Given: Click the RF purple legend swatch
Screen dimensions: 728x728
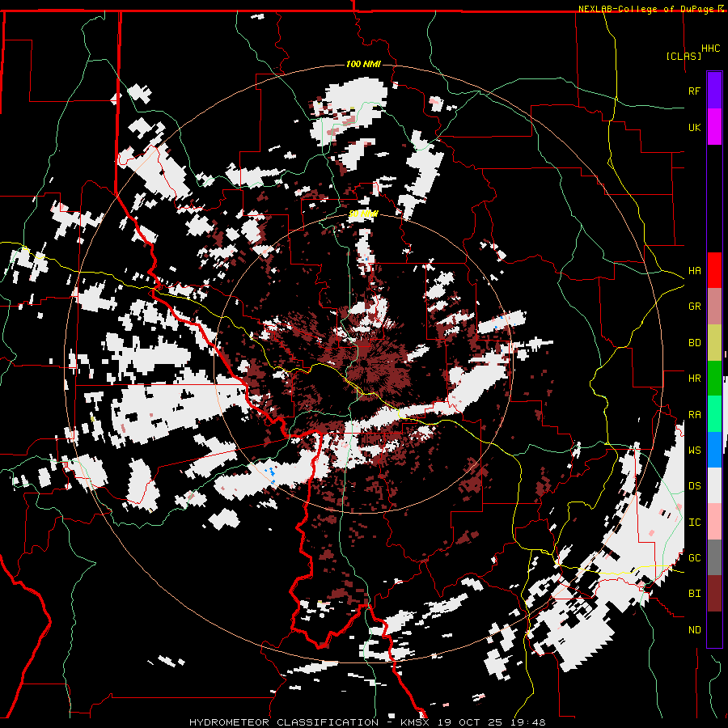Looking at the screenshot, I should pyautogui.click(x=714, y=91).
